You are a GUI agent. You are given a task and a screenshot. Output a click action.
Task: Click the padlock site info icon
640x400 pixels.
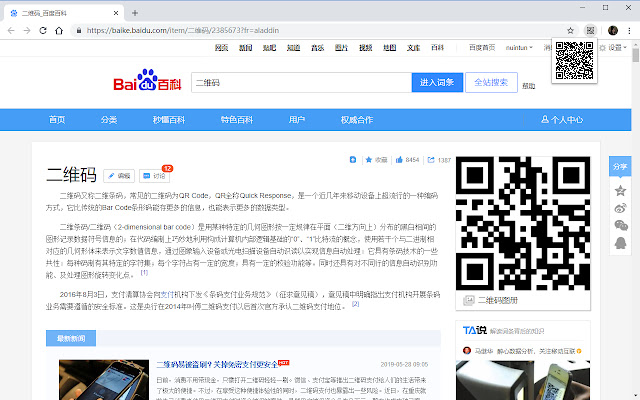coord(79,31)
